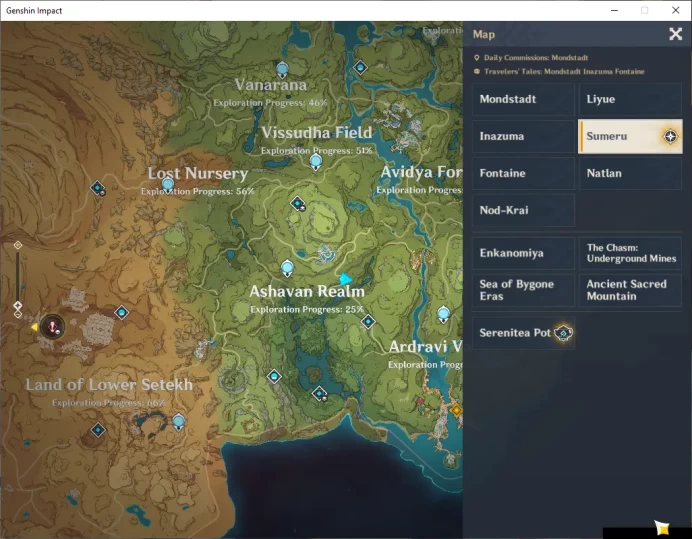Click the Serenitea Pot teapot icon
The image size is (692, 539).
[x=564, y=332]
